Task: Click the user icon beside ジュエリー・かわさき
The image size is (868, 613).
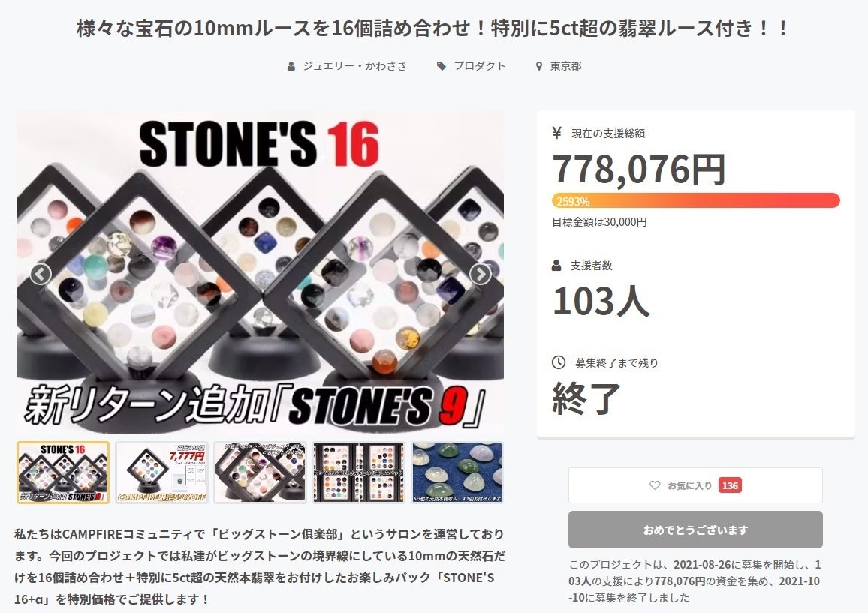Action: tap(291, 66)
